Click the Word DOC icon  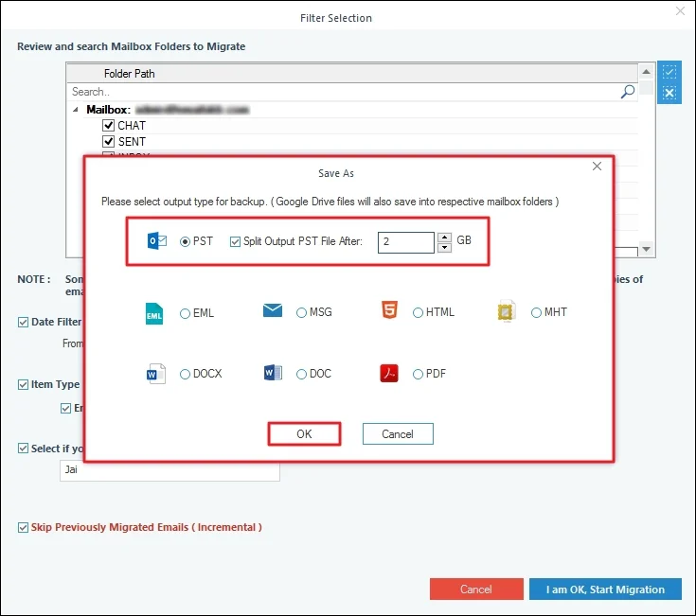tap(273, 374)
